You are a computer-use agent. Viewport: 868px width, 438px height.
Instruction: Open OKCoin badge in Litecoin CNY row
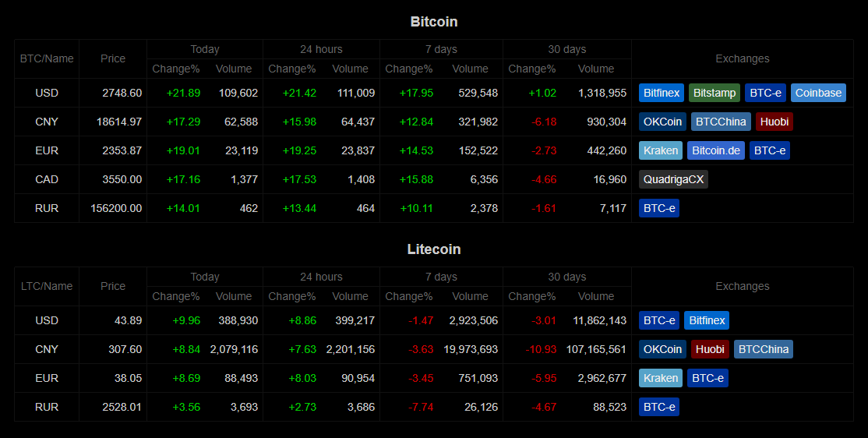click(x=662, y=349)
